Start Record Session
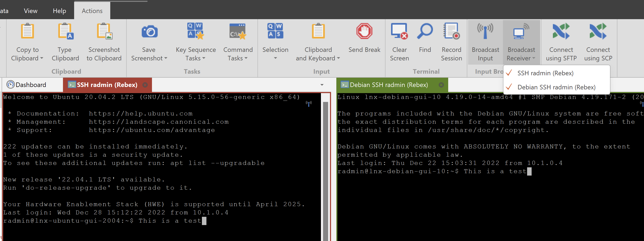The height and width of the screenshot is (241, 644). [x=451, y=32]
